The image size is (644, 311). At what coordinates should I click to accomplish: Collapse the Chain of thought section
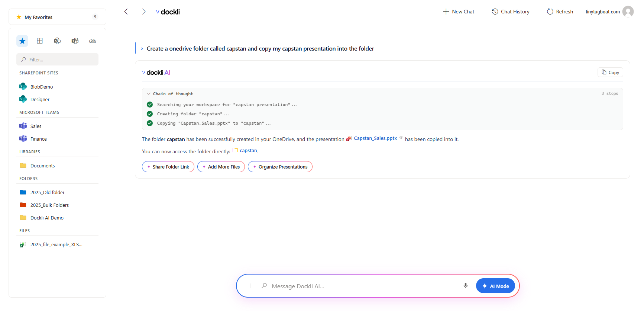point(149,94)
